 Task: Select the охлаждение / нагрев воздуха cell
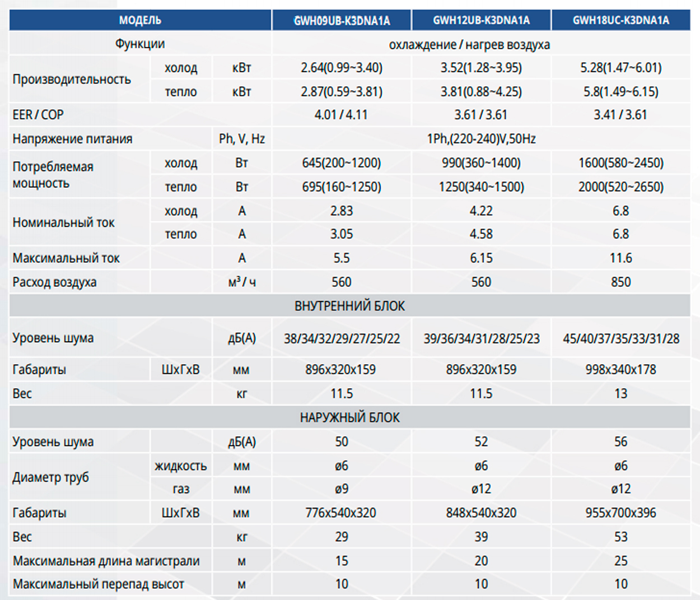[x=469, y=44]
